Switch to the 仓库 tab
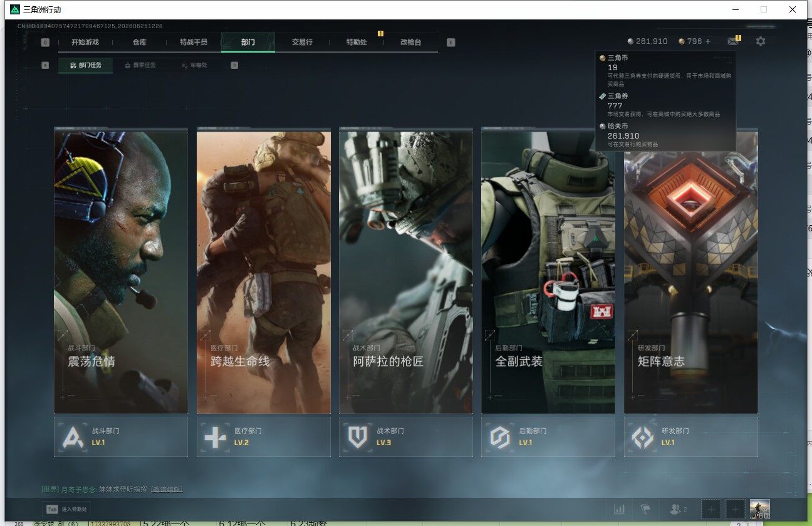Image resolution: width=812 pixels, height=526 pixels. point(139,42)
